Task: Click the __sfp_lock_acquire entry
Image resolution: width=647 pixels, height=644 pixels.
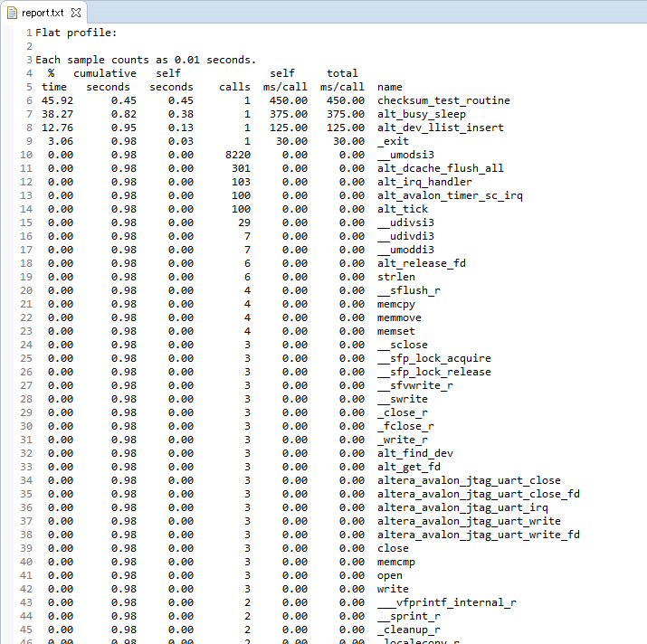Action: point(433,358)
